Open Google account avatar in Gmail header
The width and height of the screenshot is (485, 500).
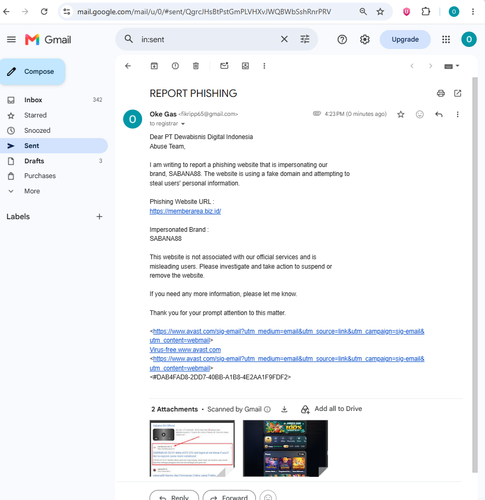click(x=469, y=39)
